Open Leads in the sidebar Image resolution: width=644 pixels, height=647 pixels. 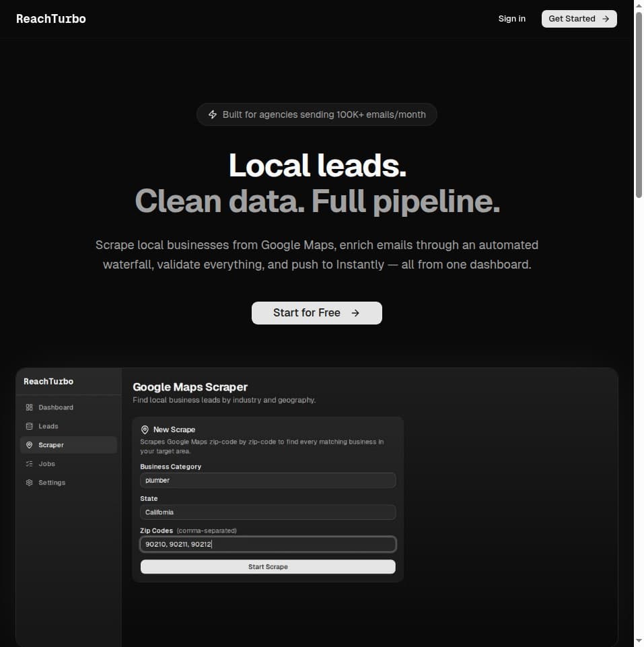69,426
